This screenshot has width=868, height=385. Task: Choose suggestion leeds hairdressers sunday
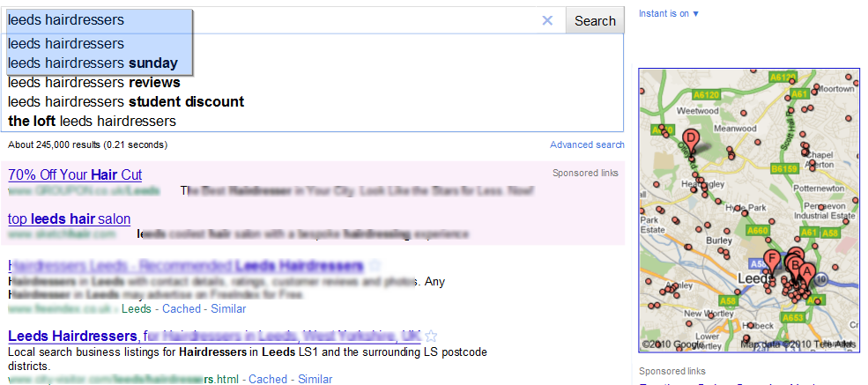pyautogui.click(x=93, y=63)
